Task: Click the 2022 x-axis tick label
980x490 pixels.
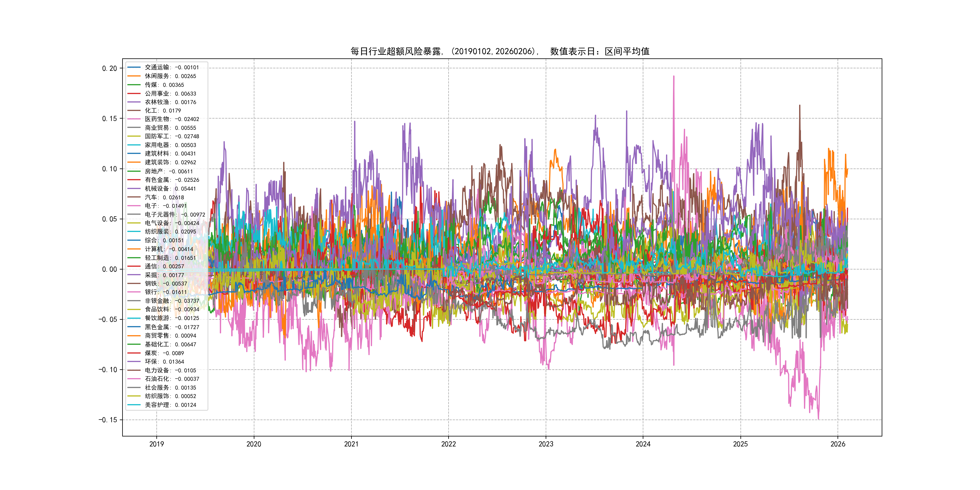Action: 448,444
